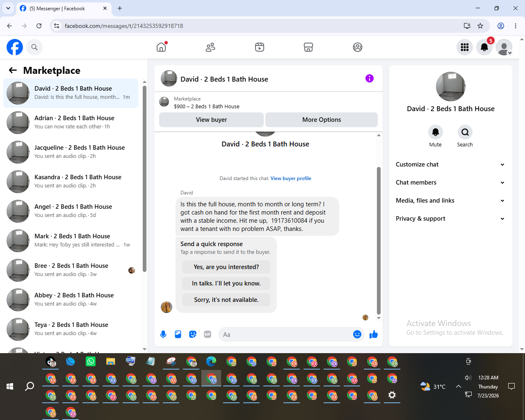Viewport: 525px width, 420px height.
Task: Open the emoji picker in message box
Action: pos(357,334)
